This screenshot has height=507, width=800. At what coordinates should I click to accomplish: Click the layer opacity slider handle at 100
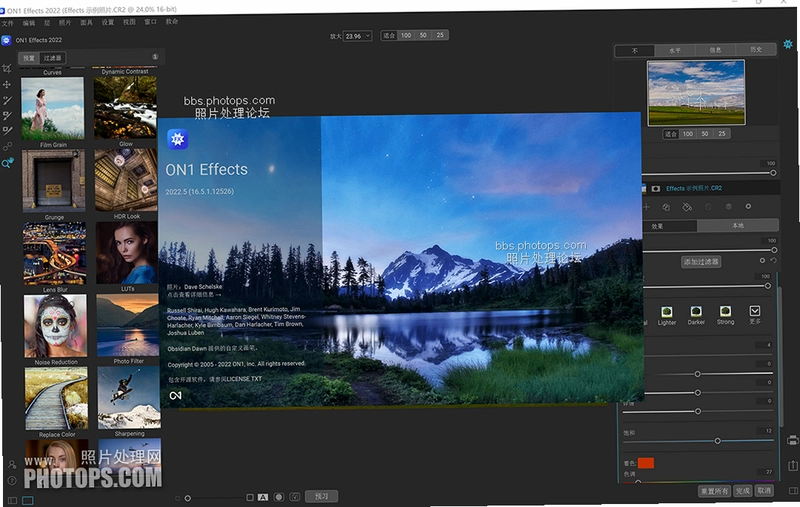(x=773, y=173)
